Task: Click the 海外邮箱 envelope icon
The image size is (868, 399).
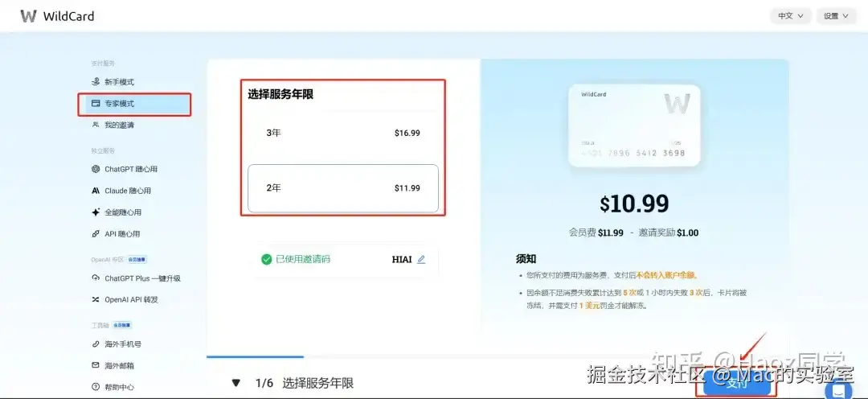Action: 95,366
